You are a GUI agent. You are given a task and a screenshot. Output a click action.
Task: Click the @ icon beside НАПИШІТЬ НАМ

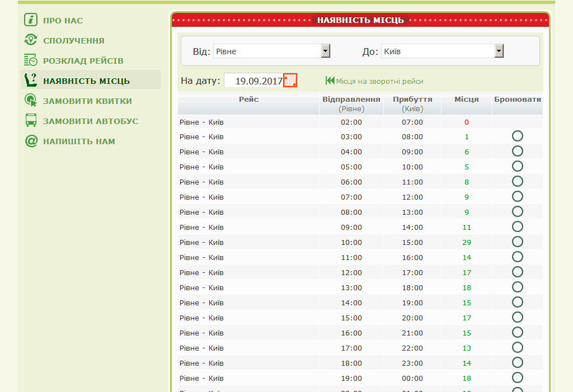(31, 141)
